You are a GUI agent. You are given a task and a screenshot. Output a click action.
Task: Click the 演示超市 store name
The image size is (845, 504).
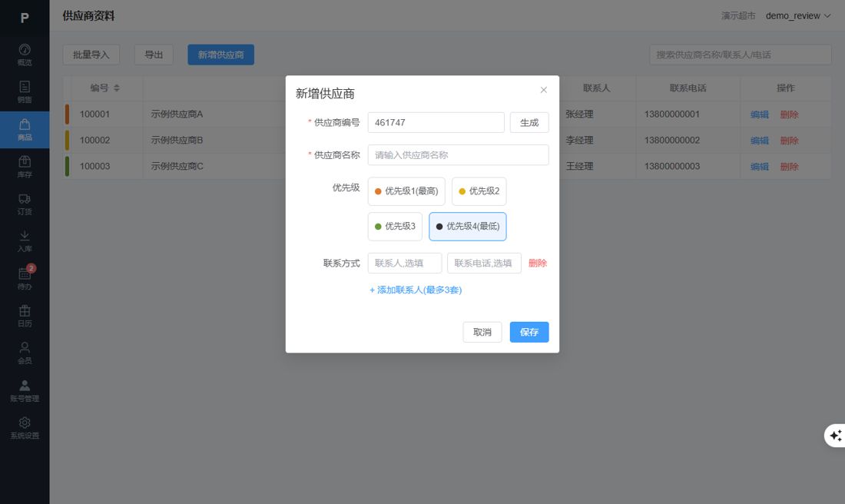(738, 15)
